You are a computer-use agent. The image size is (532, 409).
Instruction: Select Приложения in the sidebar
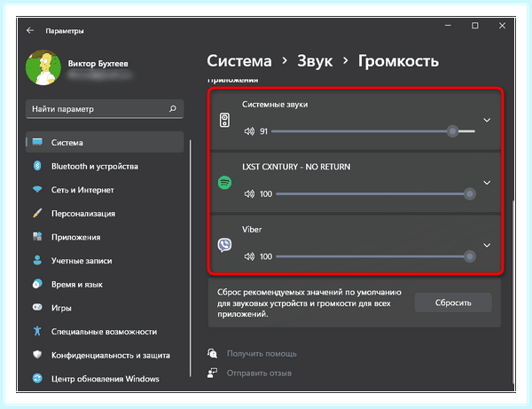(75, 237)
